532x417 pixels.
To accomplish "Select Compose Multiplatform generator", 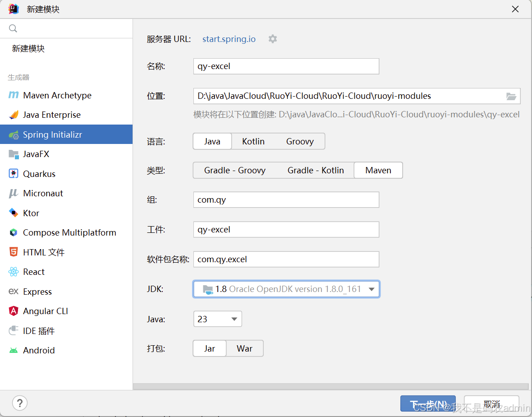I will pos(66,232).
